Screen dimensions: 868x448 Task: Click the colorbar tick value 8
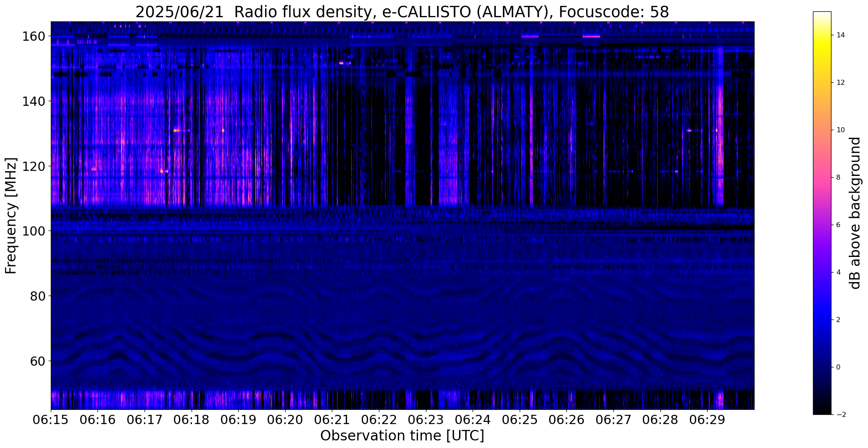point(838,178)
